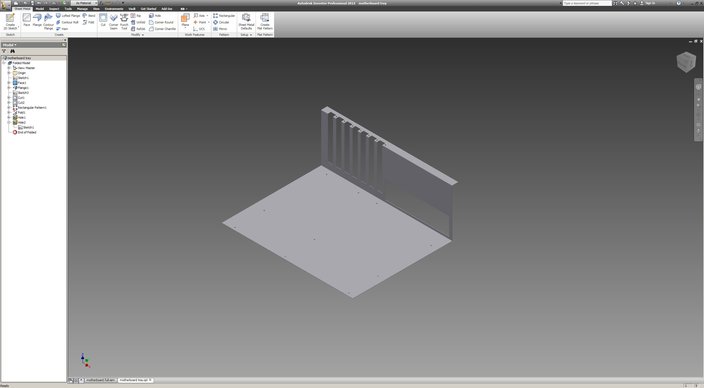Select Hole1 in the model browser

coord(19,117)
